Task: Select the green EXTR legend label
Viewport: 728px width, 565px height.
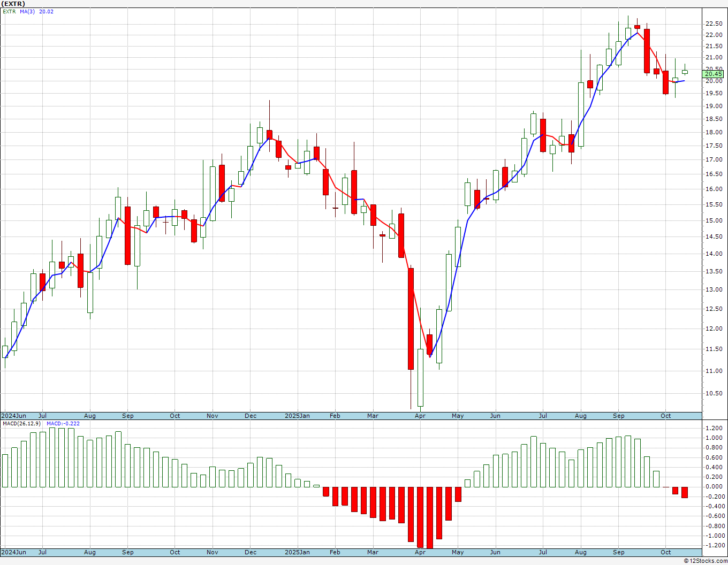Action: click(9, 11)
